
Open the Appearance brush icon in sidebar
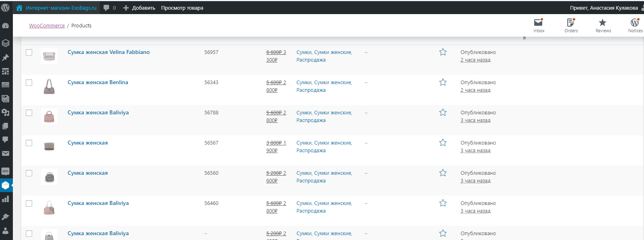[6, 217]
